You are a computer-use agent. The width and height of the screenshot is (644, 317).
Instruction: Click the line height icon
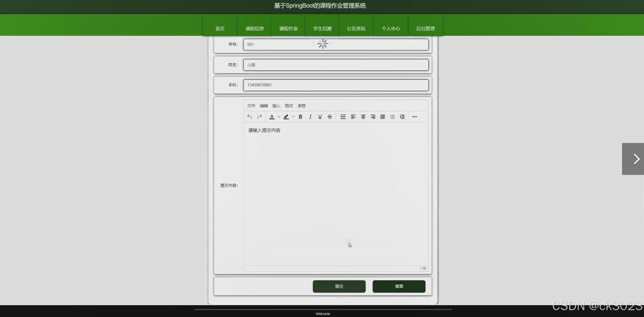click(343, 117)
